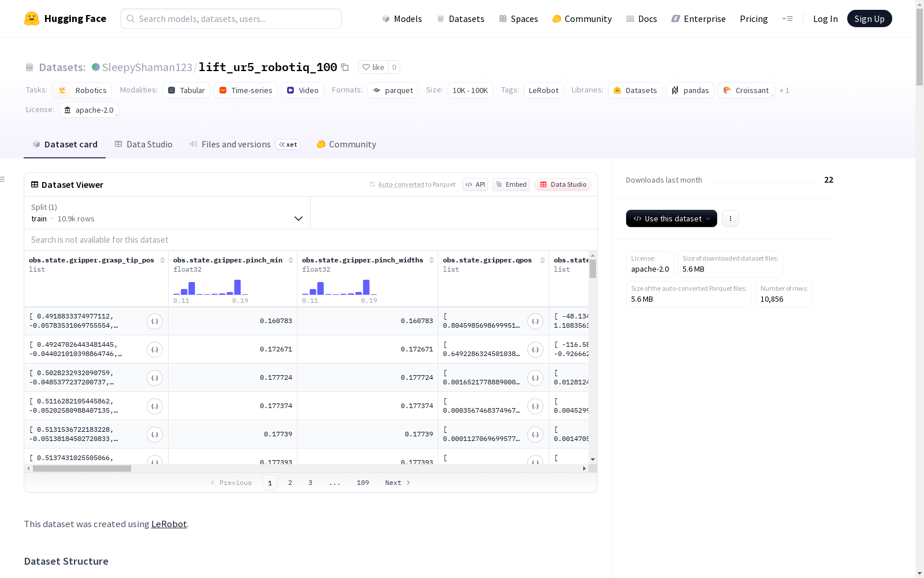Switch to the Dataset card tab

[65, 144]
